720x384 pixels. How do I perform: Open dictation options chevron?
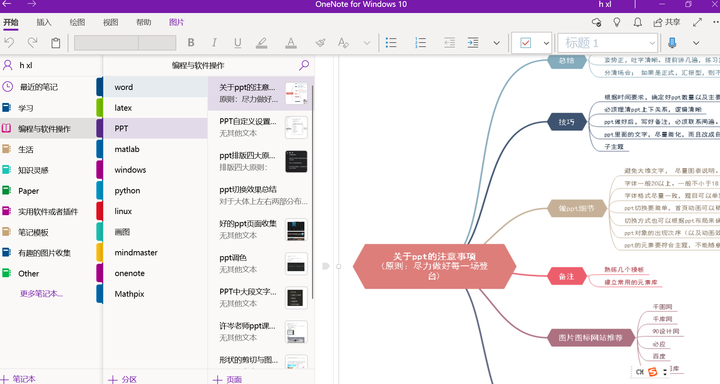[696, 43]
